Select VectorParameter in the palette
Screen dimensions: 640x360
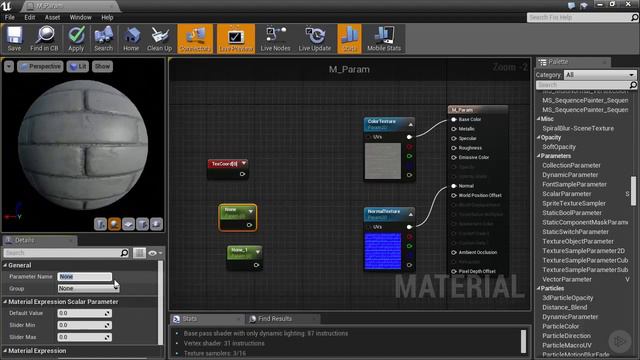pyautogui.click(x=567, y=280)
